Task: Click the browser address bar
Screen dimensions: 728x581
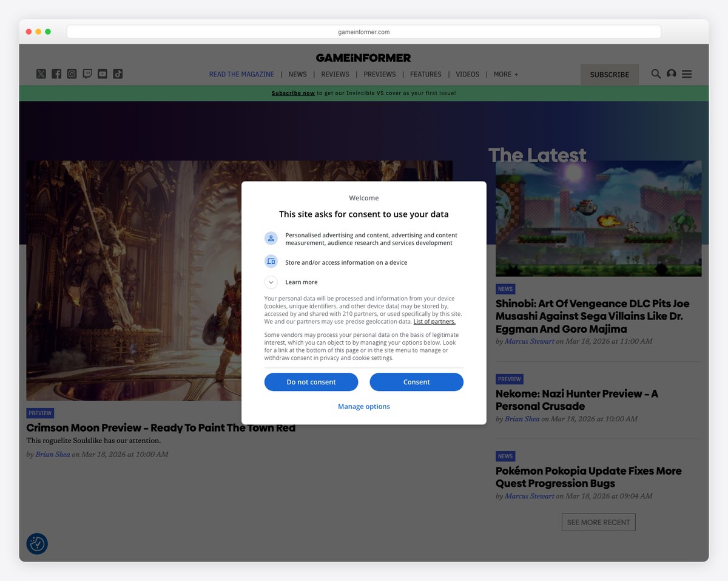Action: point(363,32)
